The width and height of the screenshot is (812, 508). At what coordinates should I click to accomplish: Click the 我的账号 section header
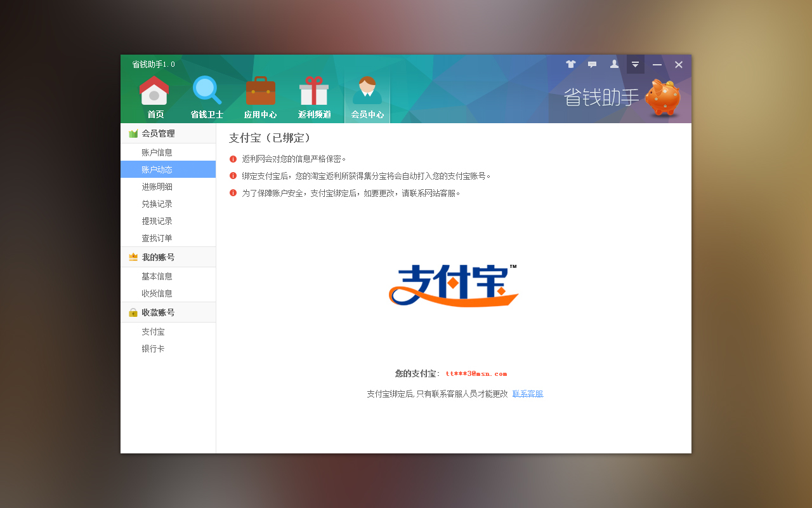click(x=168, y=257)
